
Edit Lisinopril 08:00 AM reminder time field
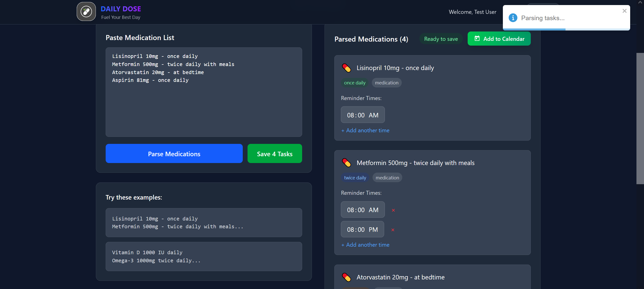(x=363, y=115)
